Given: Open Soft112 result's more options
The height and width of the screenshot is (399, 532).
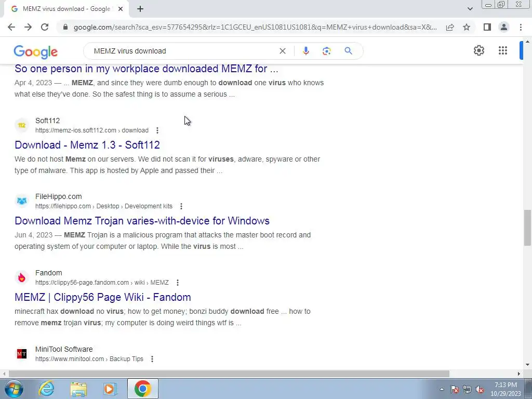Looking at the screenshot, I should tap(157, 130).
